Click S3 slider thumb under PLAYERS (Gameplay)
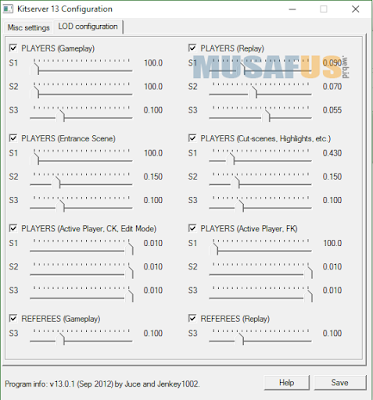Image resolution: width=373 pixels, height=400 pixels. coord(60,116)
